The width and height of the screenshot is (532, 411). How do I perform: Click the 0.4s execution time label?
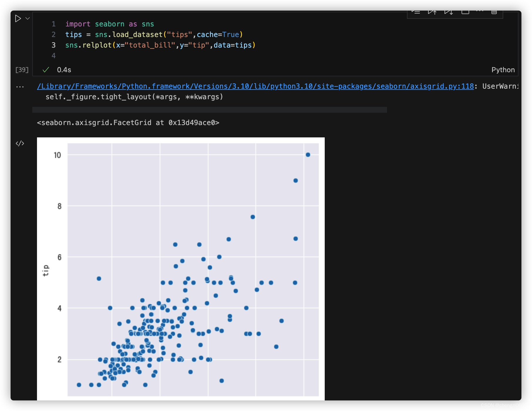64,70
